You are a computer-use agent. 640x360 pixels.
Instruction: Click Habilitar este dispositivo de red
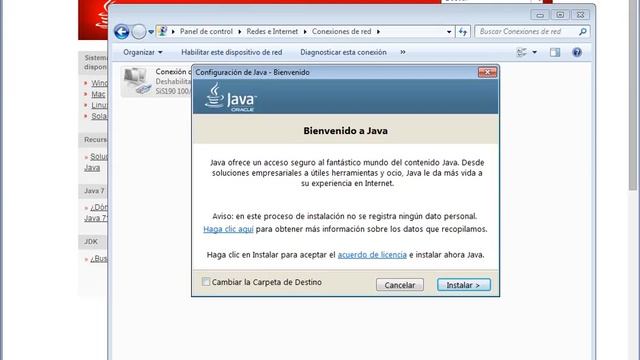(231, 52)
